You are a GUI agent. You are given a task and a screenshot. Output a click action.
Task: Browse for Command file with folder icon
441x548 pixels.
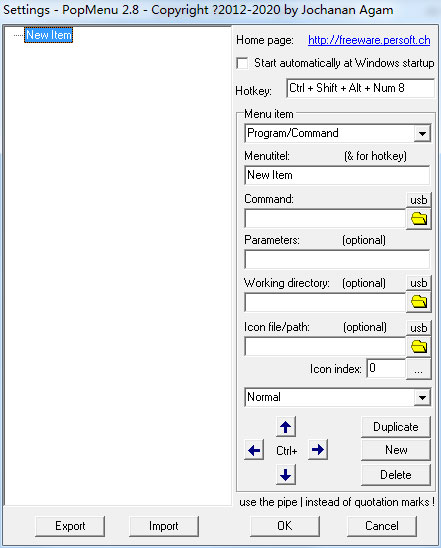click(x=419, y=219)
